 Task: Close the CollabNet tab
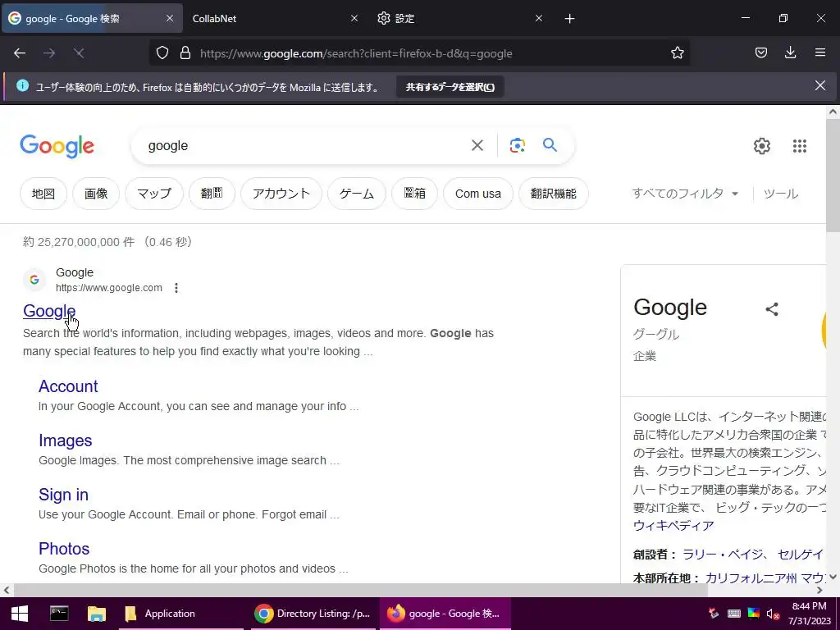tap(354, 19)
